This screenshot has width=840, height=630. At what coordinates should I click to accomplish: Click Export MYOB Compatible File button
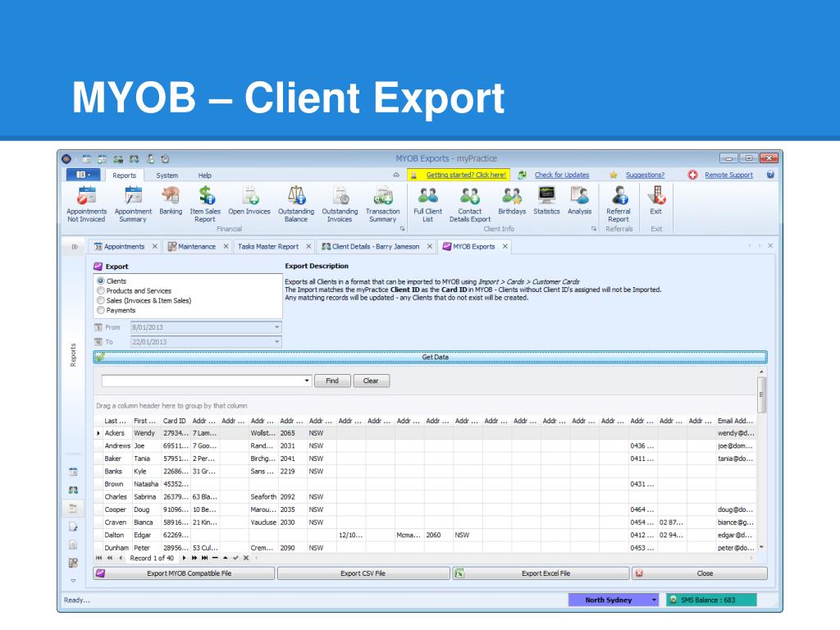click(184, 573)
